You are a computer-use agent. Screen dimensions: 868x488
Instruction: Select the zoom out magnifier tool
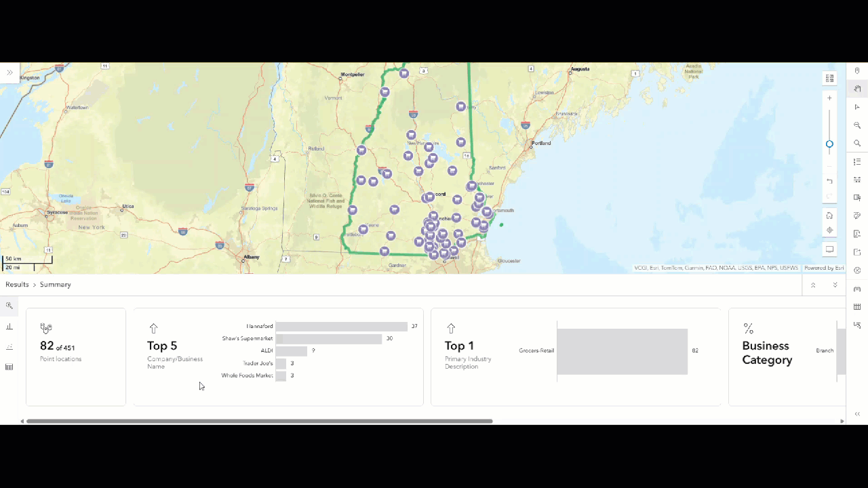click(x=857, y=125)
